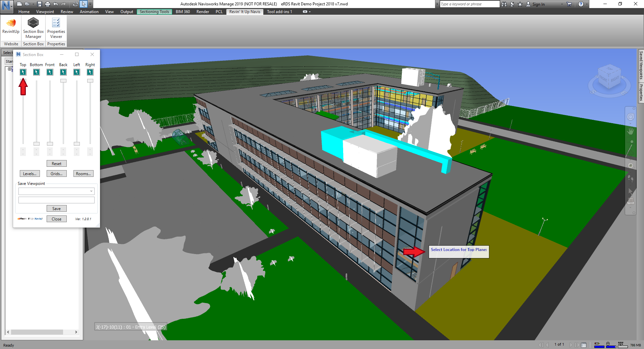Click the Redo arrow icon

[x=63, y=4]
